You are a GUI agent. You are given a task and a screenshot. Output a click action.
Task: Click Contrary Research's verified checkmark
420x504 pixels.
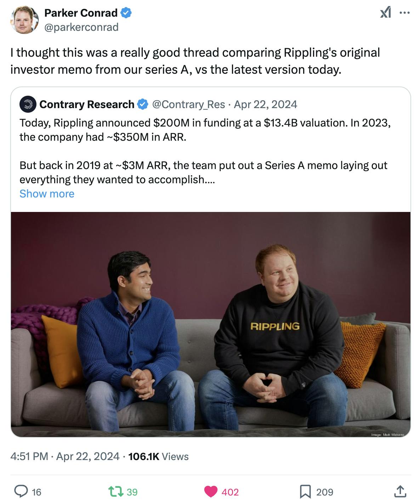(143, 104)
